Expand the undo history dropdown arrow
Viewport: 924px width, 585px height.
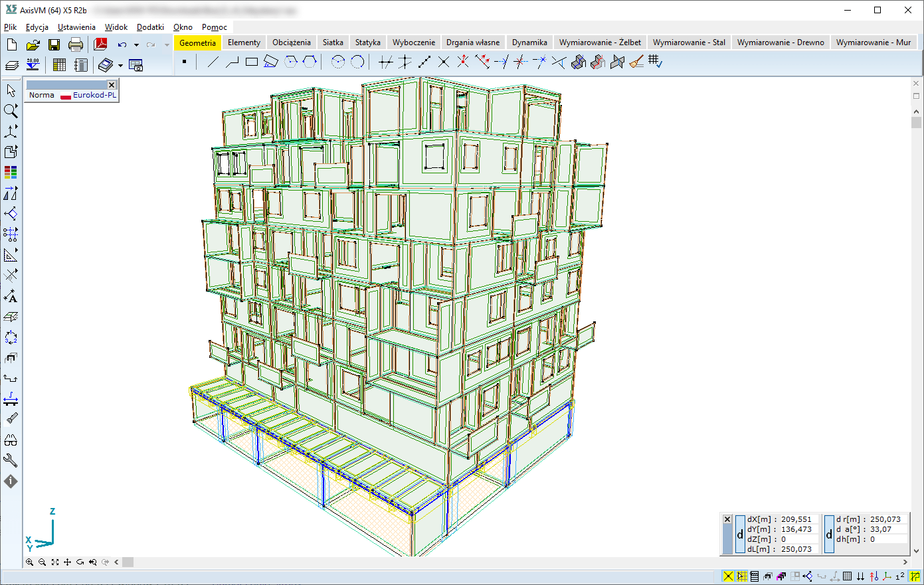tap(136, 45)
